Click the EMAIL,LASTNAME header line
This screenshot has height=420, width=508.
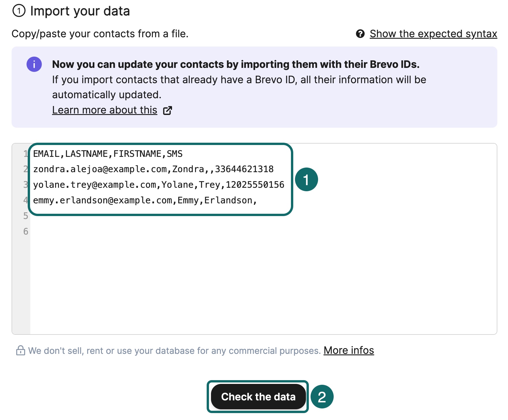(x=108, y=154)
